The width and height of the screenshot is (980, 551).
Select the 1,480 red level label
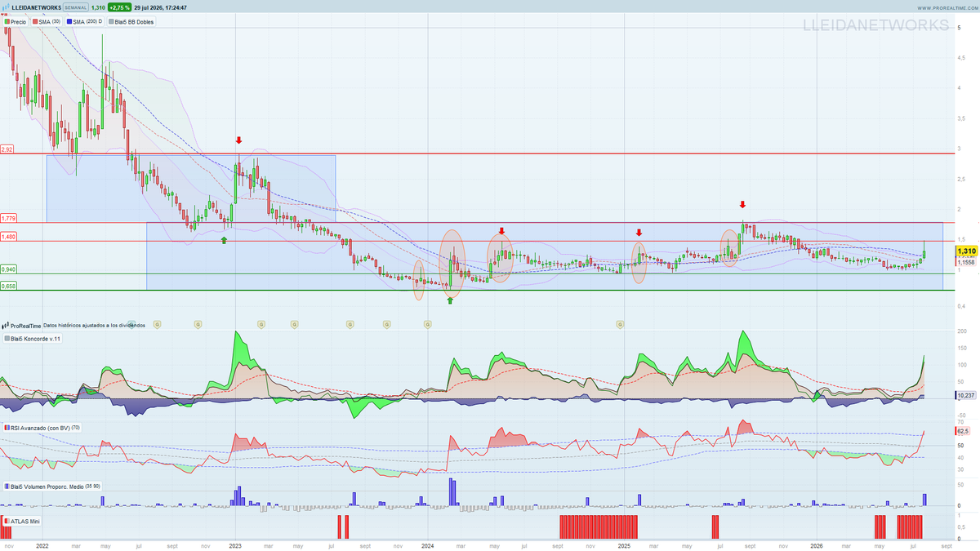(9, 237)
